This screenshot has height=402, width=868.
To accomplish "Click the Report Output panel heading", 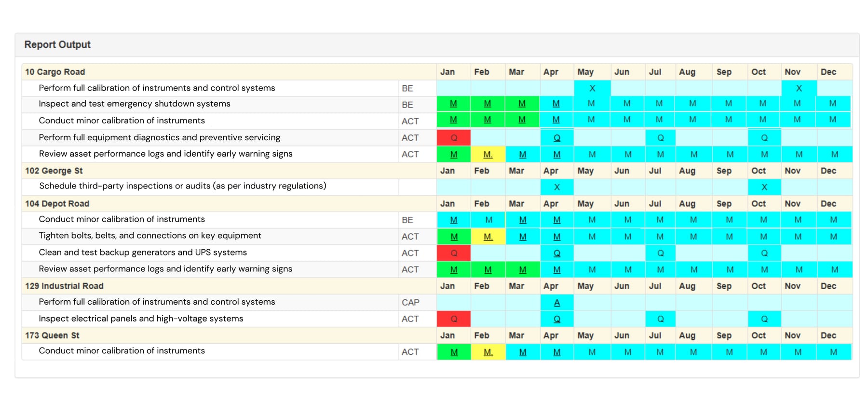I will tap(57, 45).
